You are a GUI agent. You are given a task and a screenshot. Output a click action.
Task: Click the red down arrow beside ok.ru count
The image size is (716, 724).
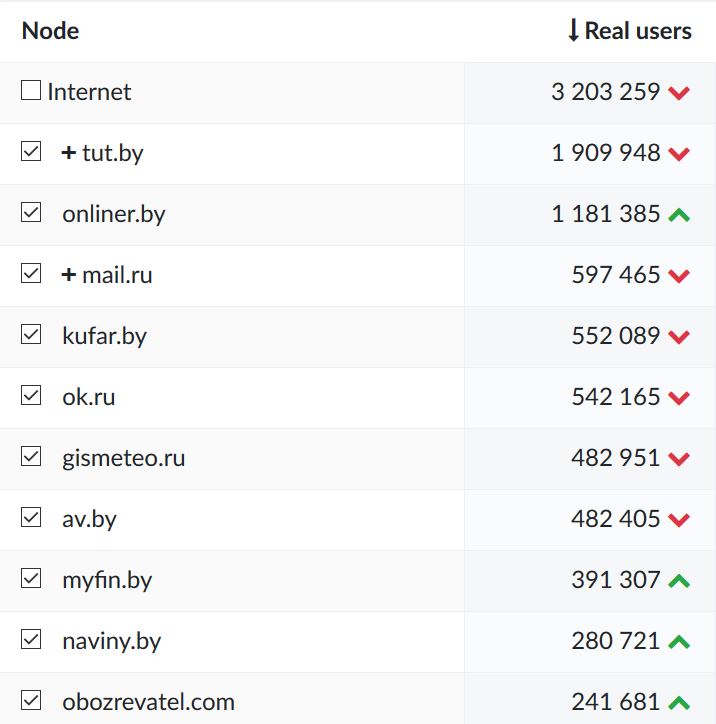coord(679,398)
